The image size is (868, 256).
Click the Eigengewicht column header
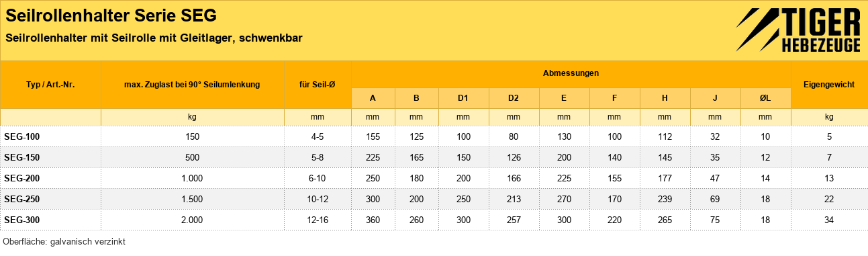click(829, 85)
